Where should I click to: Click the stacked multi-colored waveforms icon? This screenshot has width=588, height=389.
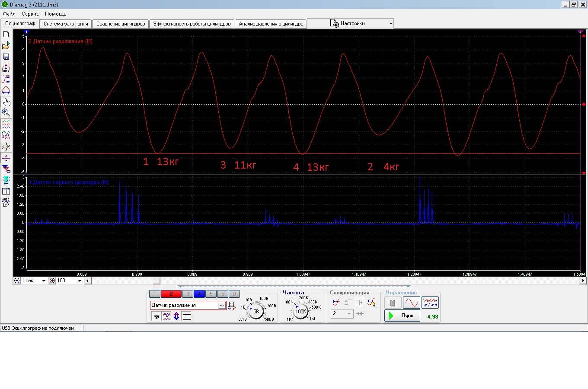pos(6,125)
